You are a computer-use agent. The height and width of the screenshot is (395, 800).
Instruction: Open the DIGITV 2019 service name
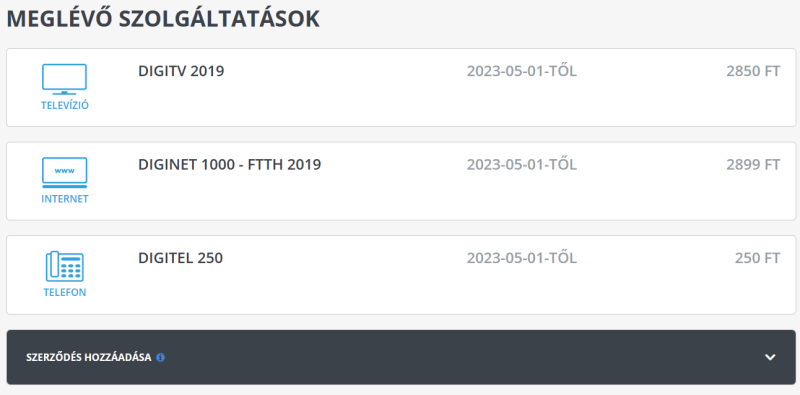click(x=181, y=71)
